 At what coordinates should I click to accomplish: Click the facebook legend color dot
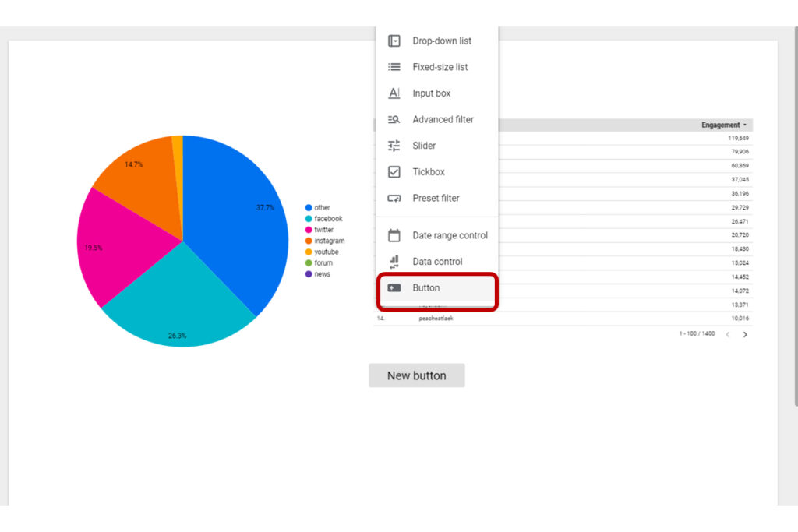(x=309, y=219)
